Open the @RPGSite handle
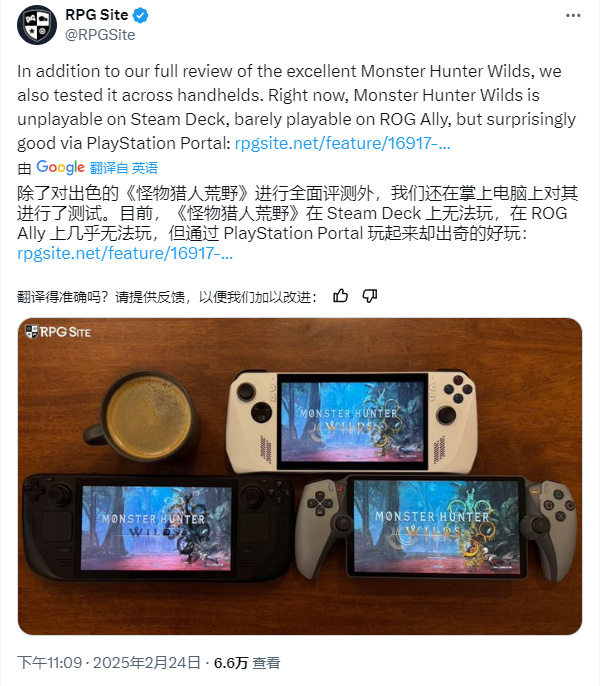The image size is (605, 686). pos(100,35)
